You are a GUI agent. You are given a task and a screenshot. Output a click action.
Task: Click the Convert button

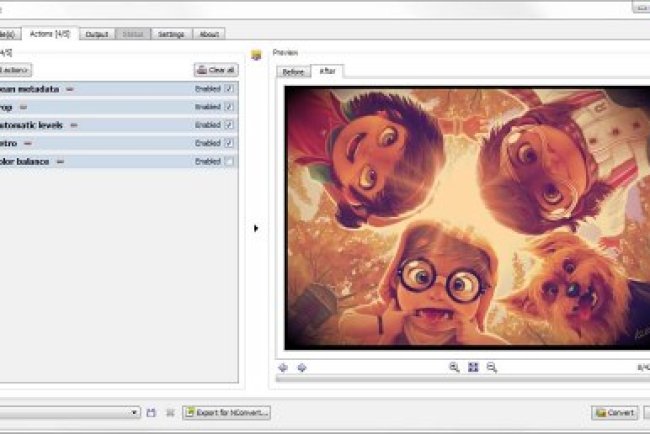tap(615, 412)
